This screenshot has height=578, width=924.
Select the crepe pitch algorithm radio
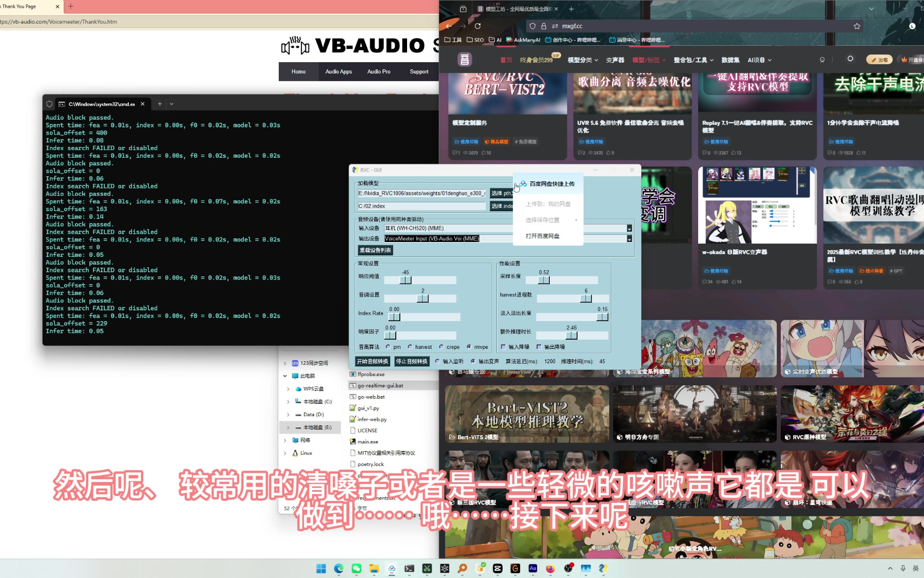[x=441, y=347]
